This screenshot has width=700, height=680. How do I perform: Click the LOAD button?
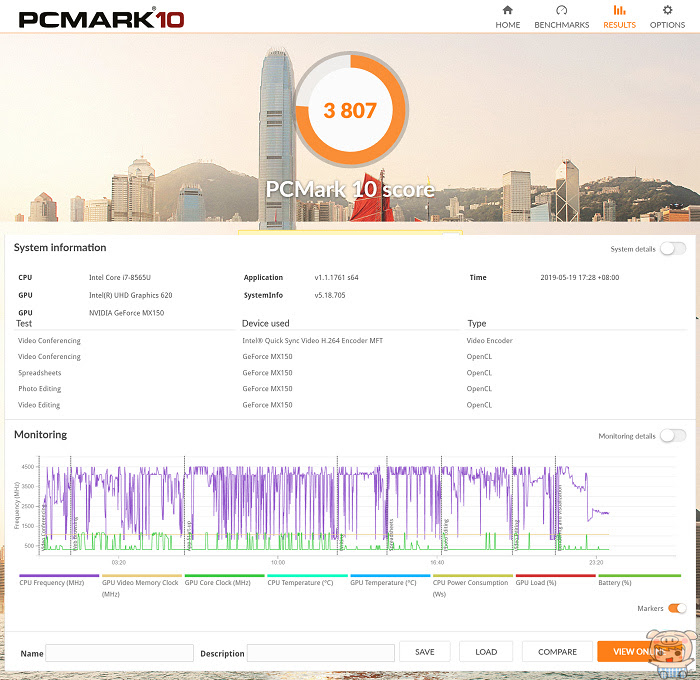pos(486,652)
